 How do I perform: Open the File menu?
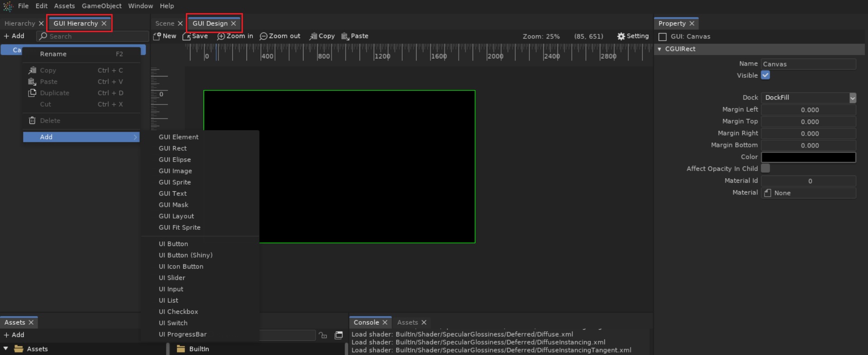coord(23,6)
